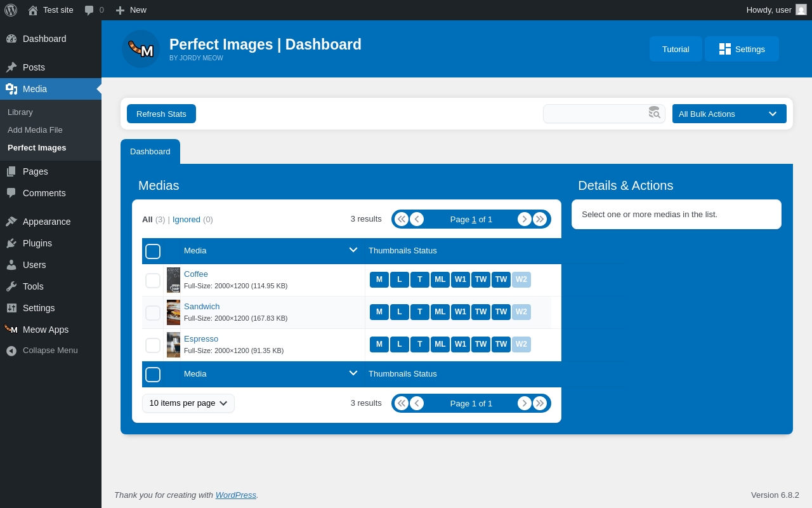Image resolution: width=812 pixels, height=508 pixels.
Task: Click the W2 thumbnail badge for Sandwich
Action: pyautogui.click(x=521, y=312)
